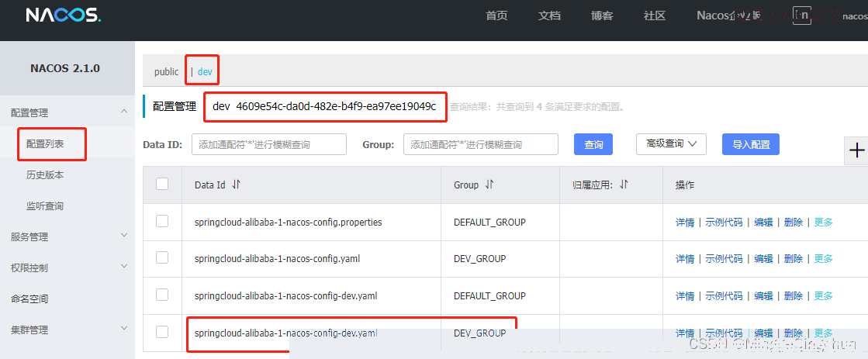The height and width of the screenshot is (359, 868).
Task: Click 编辑 for nacos-config.yaml DEV_GROUP row
Action: pyautogui.click(x=763, y=259)
